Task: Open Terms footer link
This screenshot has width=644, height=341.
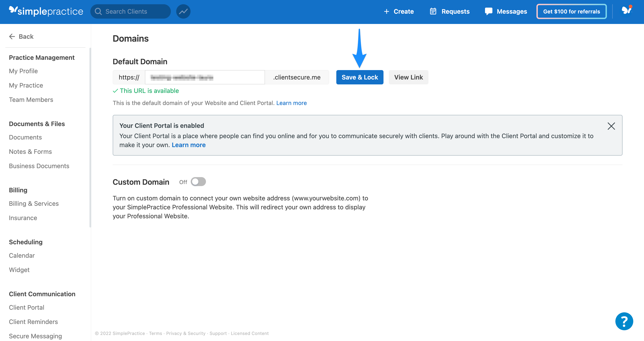Action: pos(155,333)
